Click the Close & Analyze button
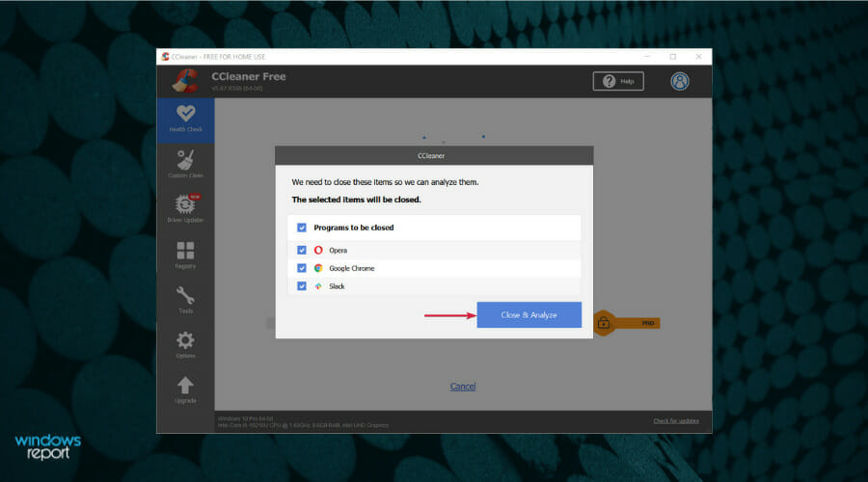Image resolution: width=868 pixels, height=482 pixels. (529, 315)
